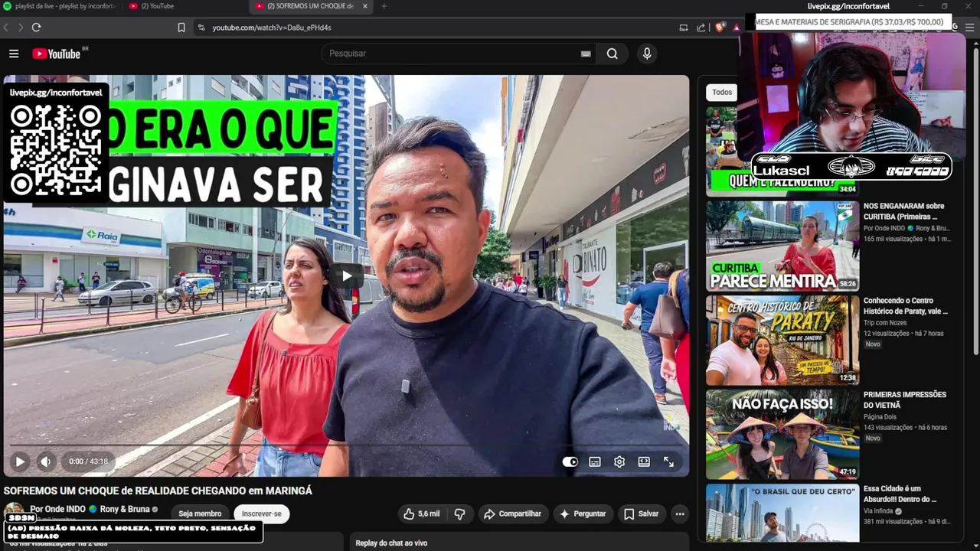This screenshot has width=980, height=551.
Task: Click title PRIMEIRAS IMPRESSÕES DO VIETNÃ
Action: tap(905, 399)
